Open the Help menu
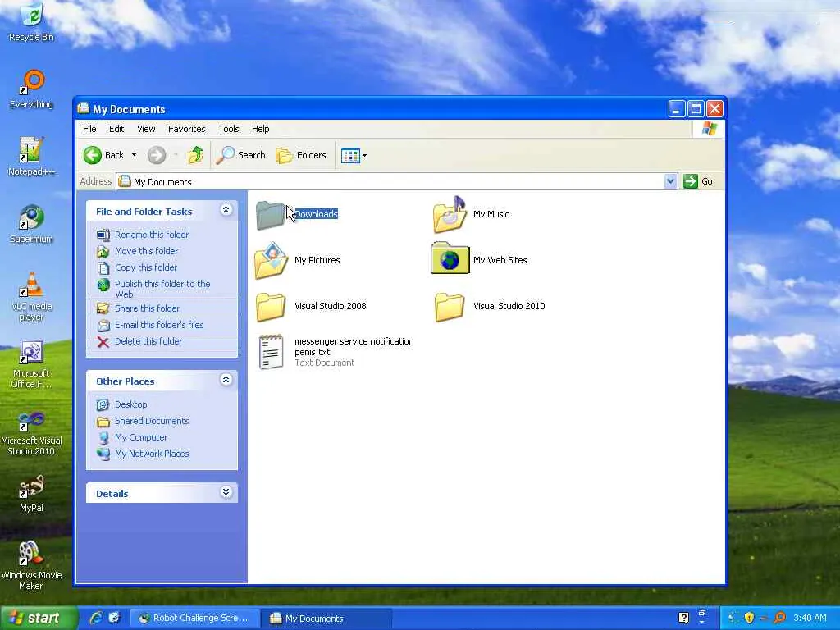 pos(260,129)
